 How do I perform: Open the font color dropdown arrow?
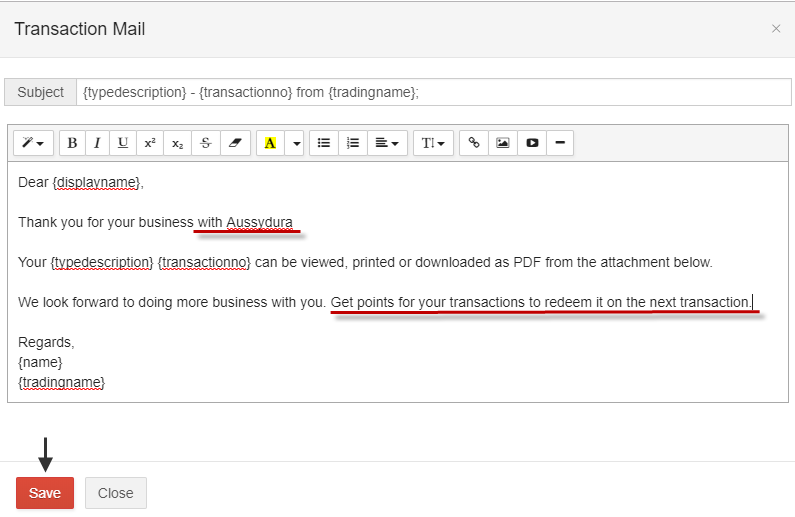pyautogui.click(x=295, y=143)
